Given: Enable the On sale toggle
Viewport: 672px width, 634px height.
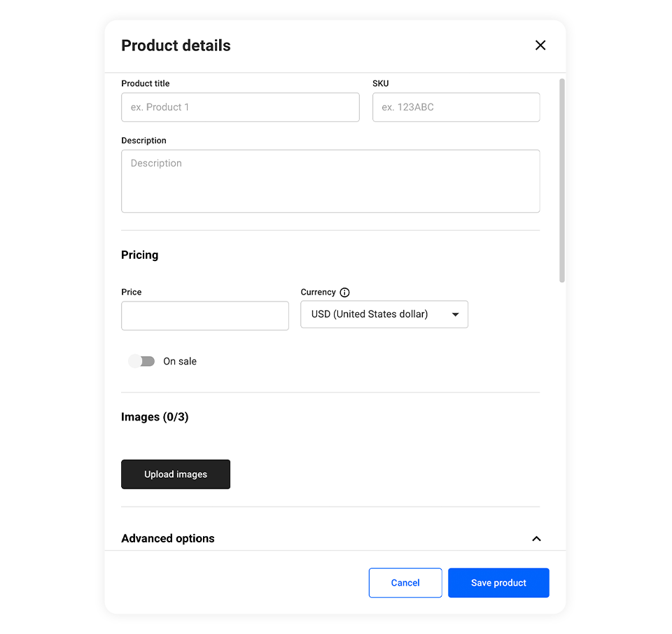Looking at the screenshot, I should [x=141, y=361].
